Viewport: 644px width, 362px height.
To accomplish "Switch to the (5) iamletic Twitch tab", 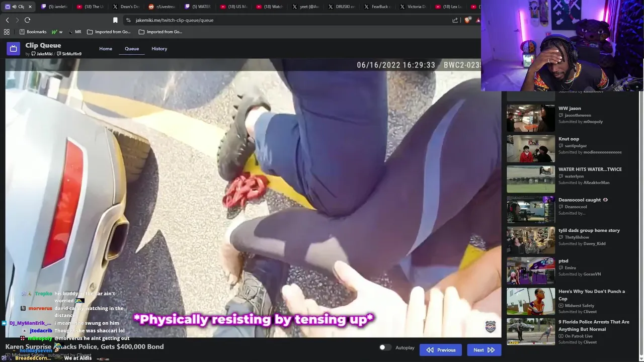I will pos(54,7).
